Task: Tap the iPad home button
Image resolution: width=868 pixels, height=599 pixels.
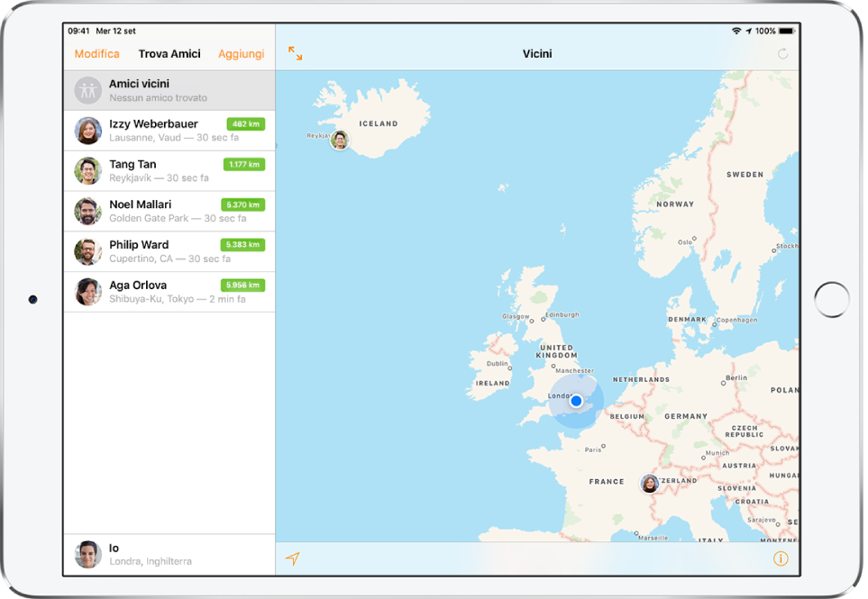Action: tap(832, 300)
